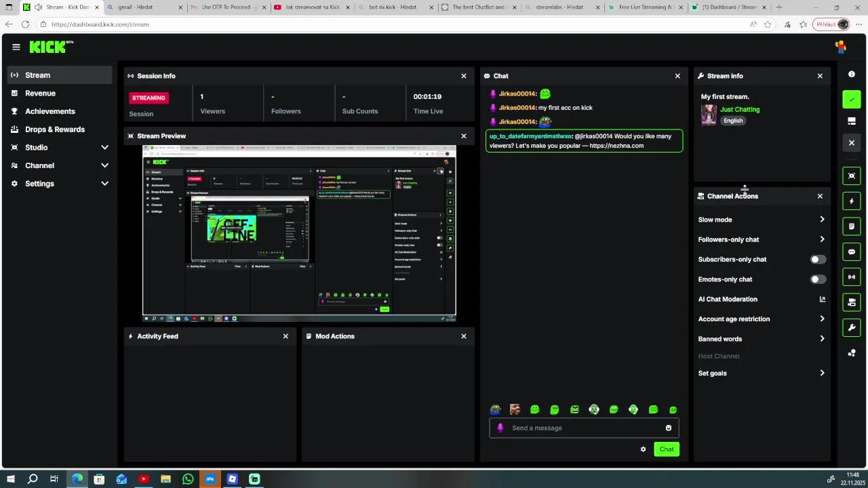
Task: Open the user avatar menu at top right
Action: pos(840,47)
